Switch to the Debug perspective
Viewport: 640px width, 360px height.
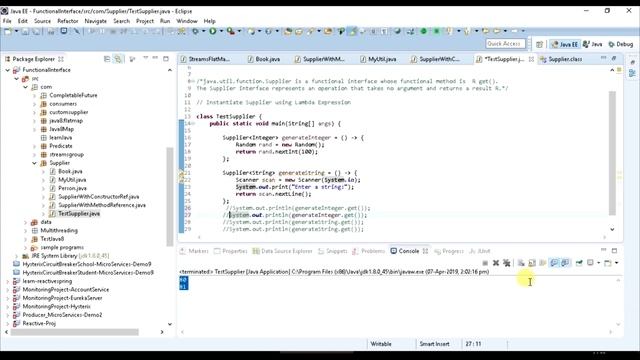click(621, 44)
